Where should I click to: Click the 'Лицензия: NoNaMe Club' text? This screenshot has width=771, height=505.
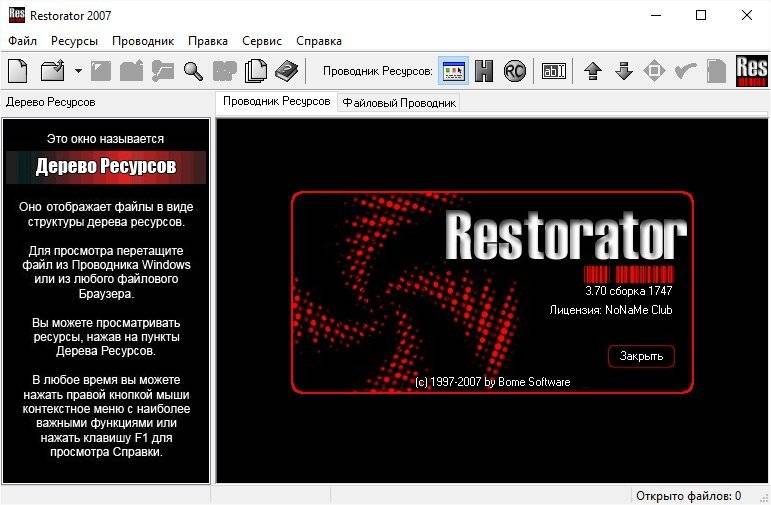click(x=611, y=310)
